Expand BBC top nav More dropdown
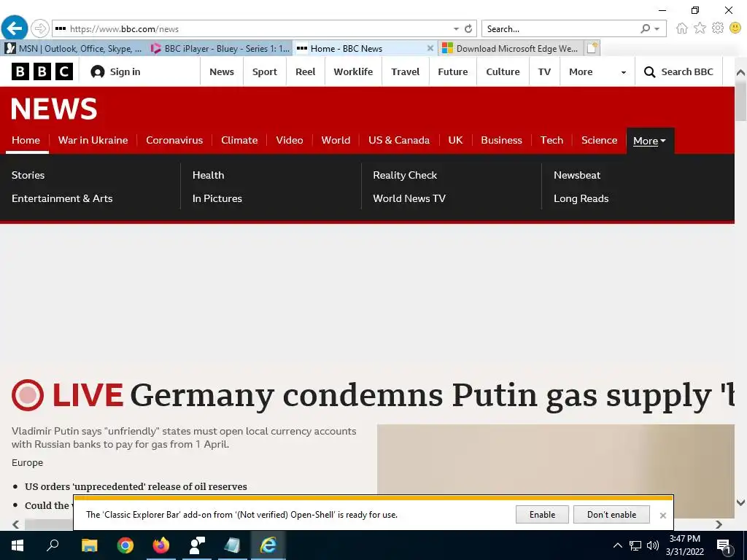 coord(597,72)
